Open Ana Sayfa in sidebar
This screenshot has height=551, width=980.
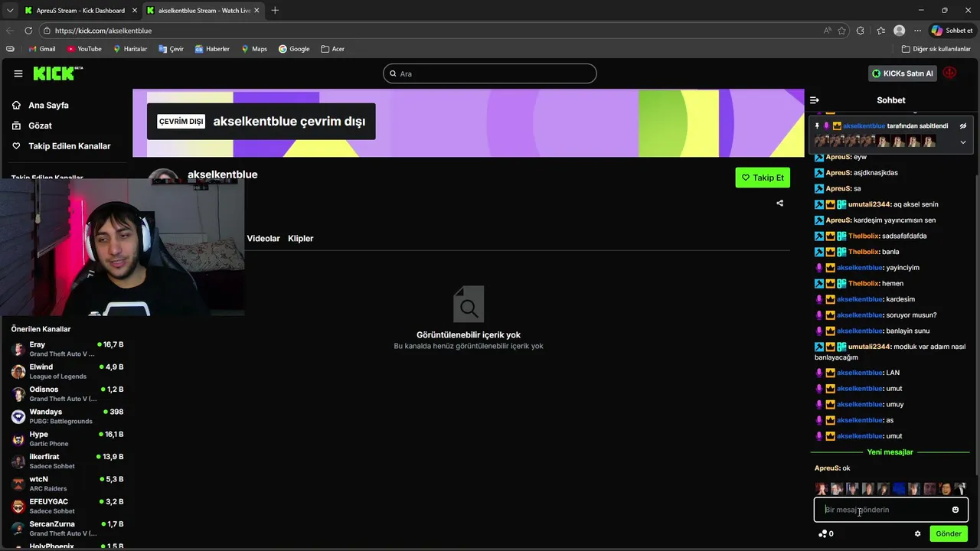48,106
